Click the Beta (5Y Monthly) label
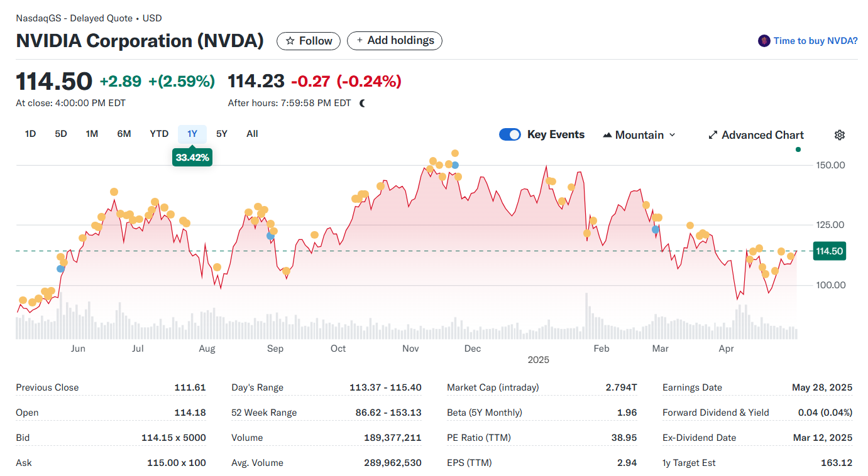868x476 pixels. click(x=485, y=413)
